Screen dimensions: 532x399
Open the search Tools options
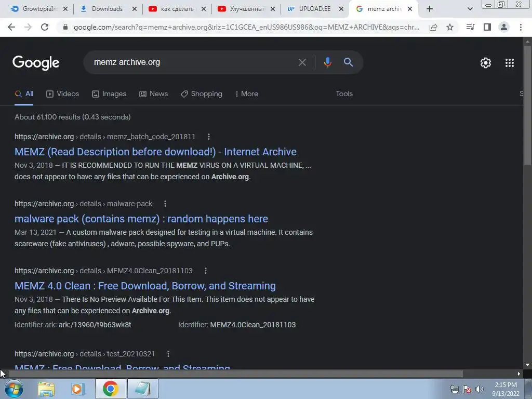pyautogui.click(x=344, y=94)
